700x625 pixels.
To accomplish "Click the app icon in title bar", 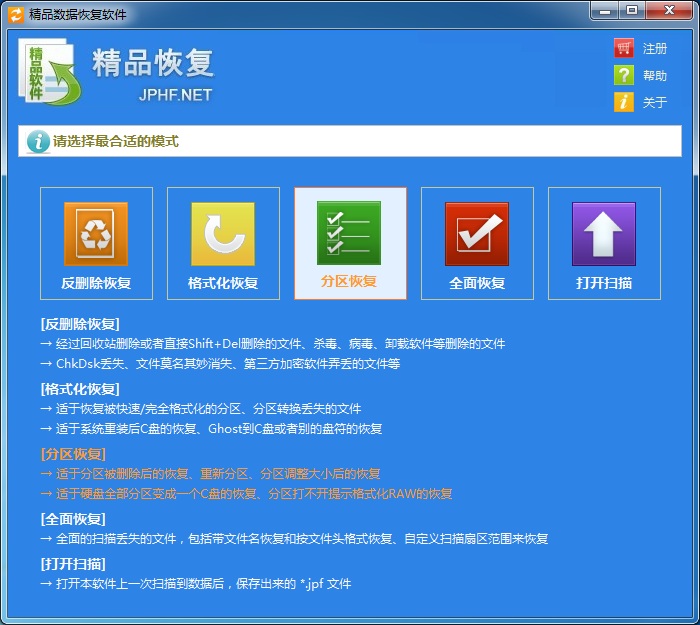I will pos(16,14).
